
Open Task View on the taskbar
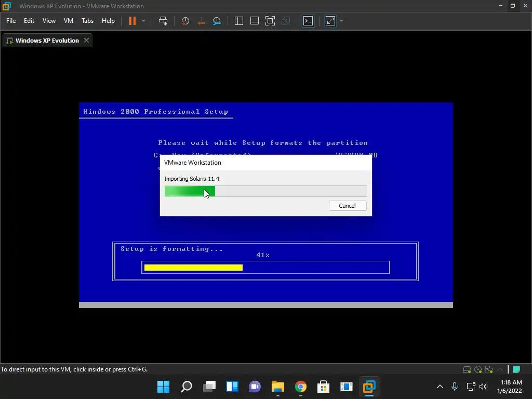click(x=209, y=387)
